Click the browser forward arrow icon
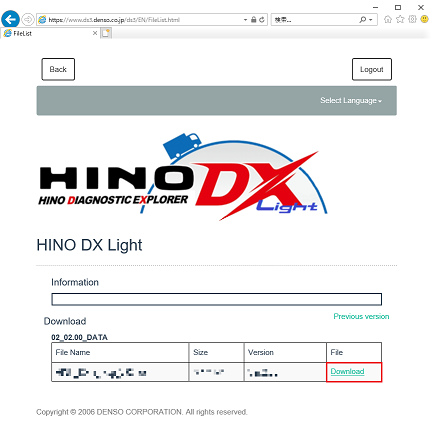The width and height of the screenshot is (433, 428). coord(28,20)
